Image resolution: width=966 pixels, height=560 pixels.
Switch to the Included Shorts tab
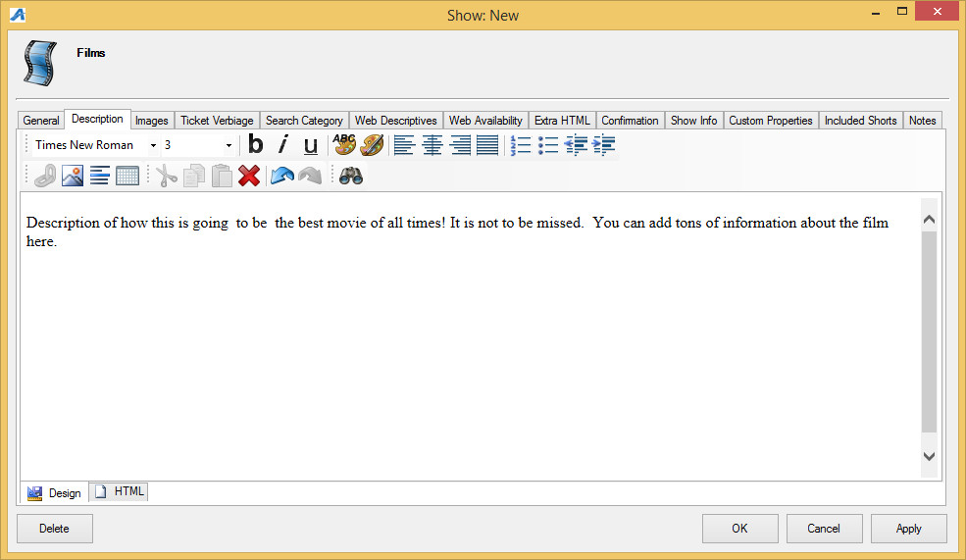(x=861, y=120)
